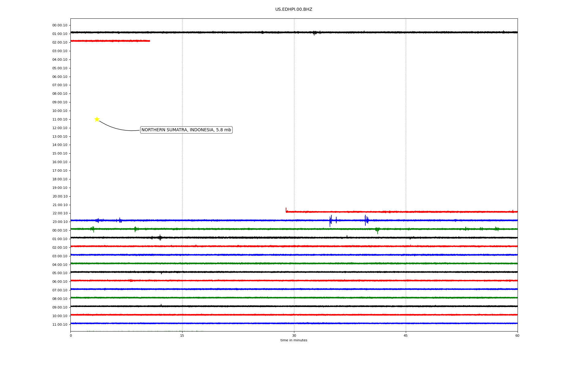Click the black spike near 12 minutes at 01:00

pos(160,237)
